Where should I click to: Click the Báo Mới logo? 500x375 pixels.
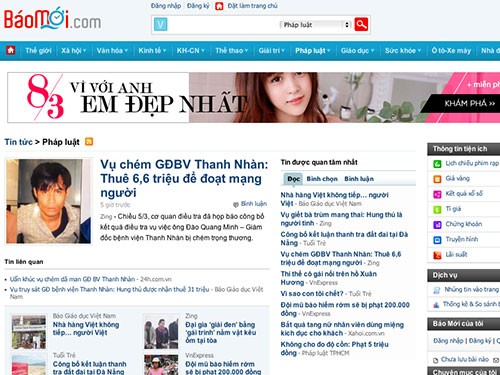pyautogui.click(x=52, y=19)
